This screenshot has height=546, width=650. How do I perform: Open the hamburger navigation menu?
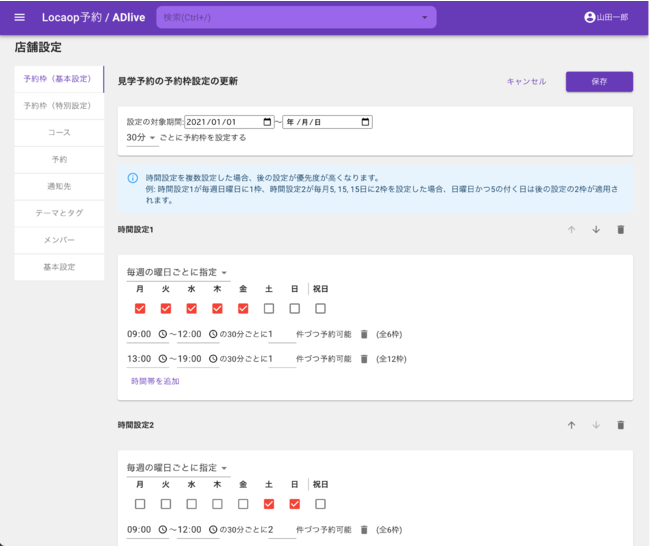(x=19, y=17)
